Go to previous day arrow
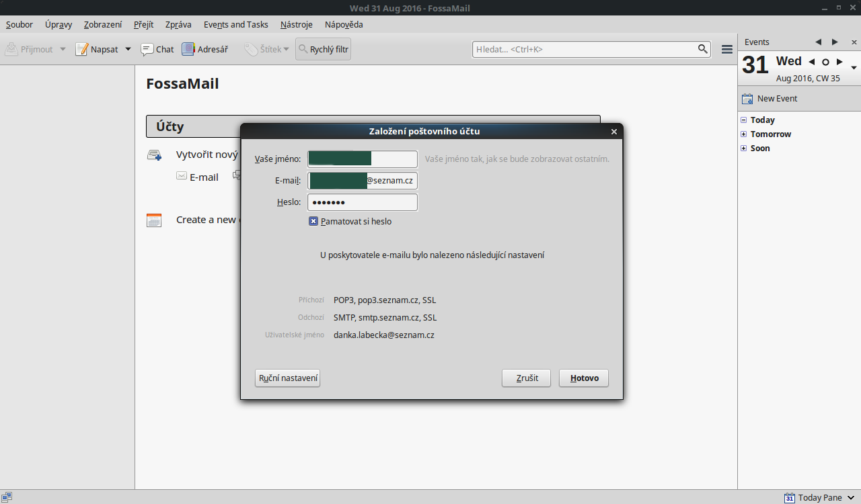The image size is (861, 504). pyautogui.click(x=811, y=62)
